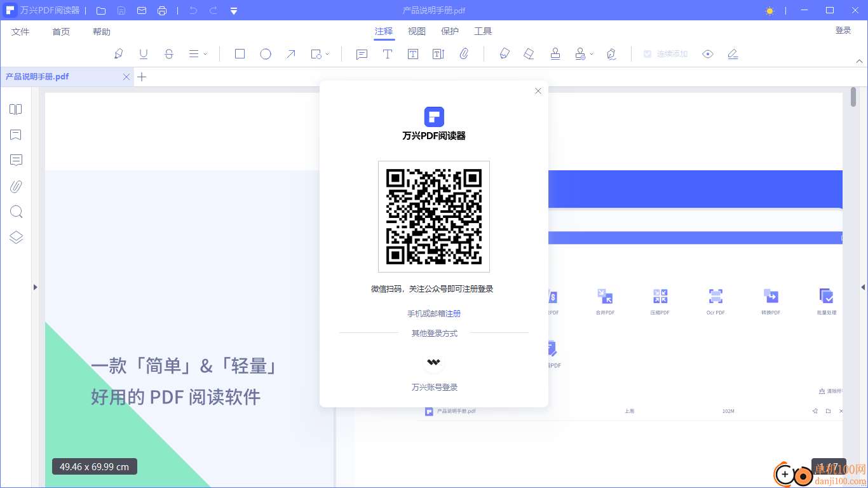This screenshot has width=868, height=488.
Task: Click the Wondershare account login icon
Action: tap(433, 362)
